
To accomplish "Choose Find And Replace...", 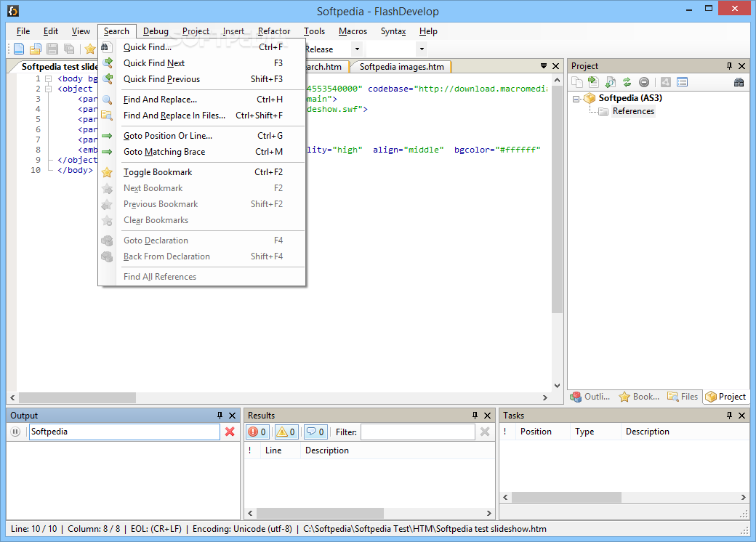I will click(x=202, y=100).
